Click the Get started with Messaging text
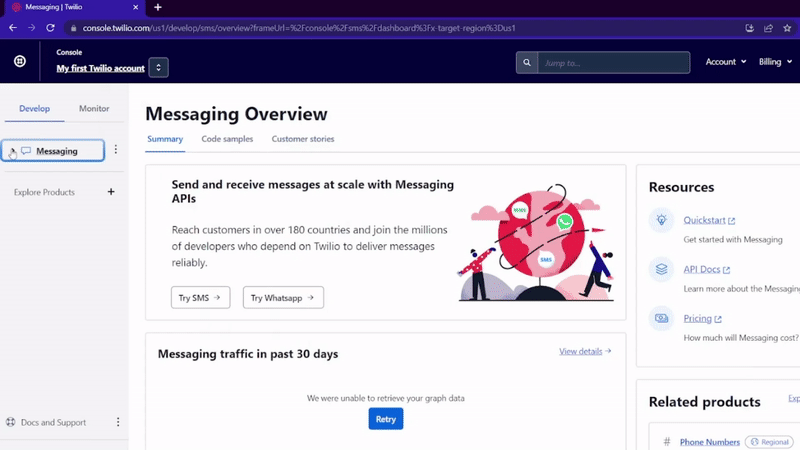 pos(733,239)
